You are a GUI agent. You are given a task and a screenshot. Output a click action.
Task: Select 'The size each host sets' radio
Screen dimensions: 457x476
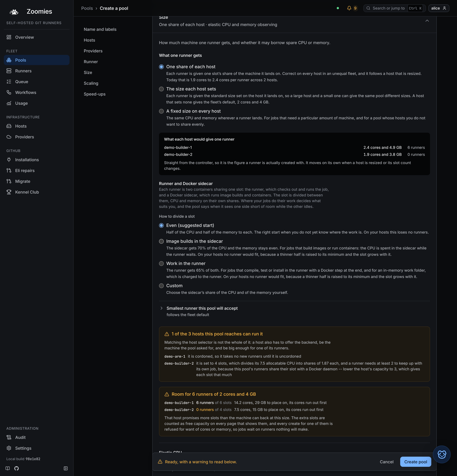[x=161, y=89]
